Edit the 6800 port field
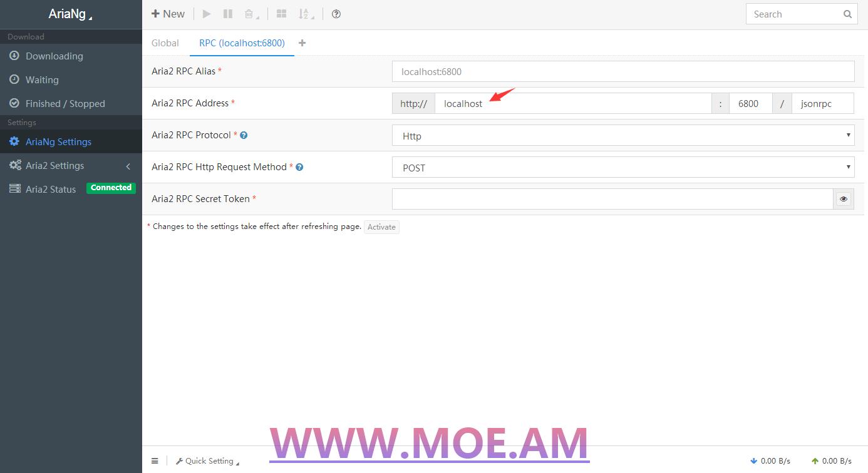Viewport: 868px width, 473px height. click(750, 103)
